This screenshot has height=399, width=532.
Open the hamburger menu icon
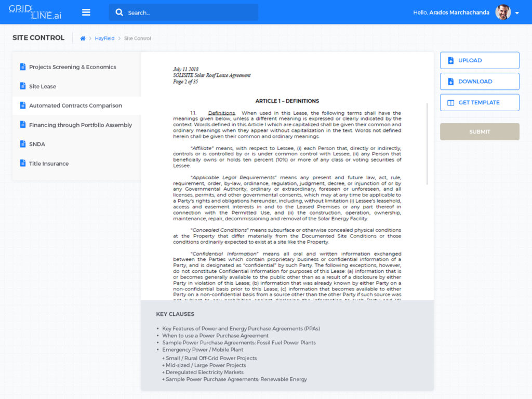(86, 12)
